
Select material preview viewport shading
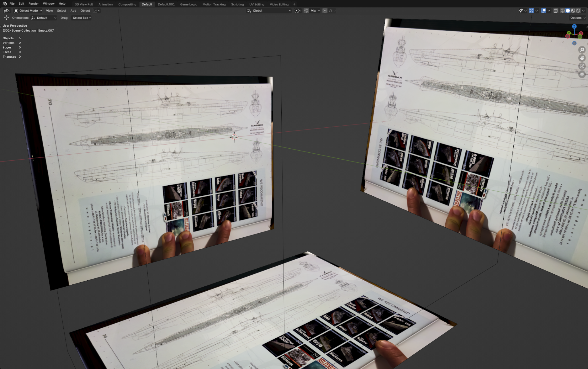573,11
